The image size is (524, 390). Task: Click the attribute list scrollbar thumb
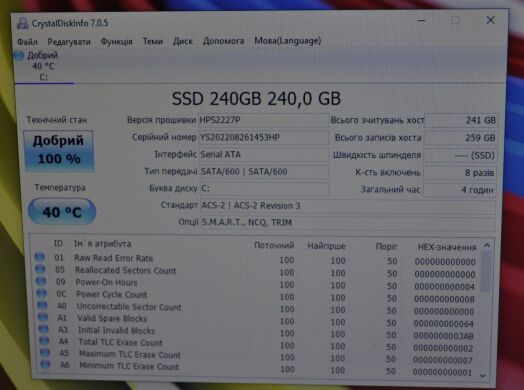[x=487, y=271]
